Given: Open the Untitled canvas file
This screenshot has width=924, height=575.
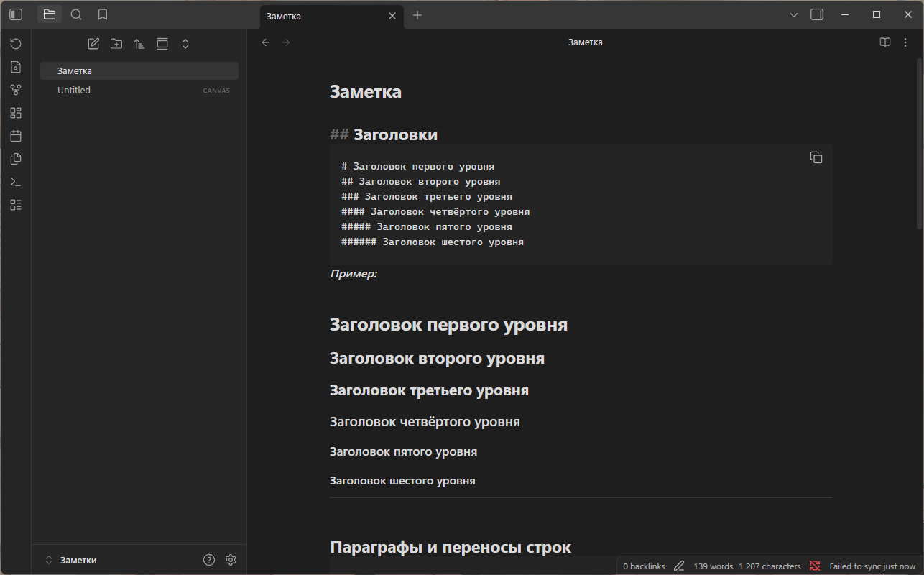Looking at the screenshot, I should pyautogui.click(x=74, y=90).
